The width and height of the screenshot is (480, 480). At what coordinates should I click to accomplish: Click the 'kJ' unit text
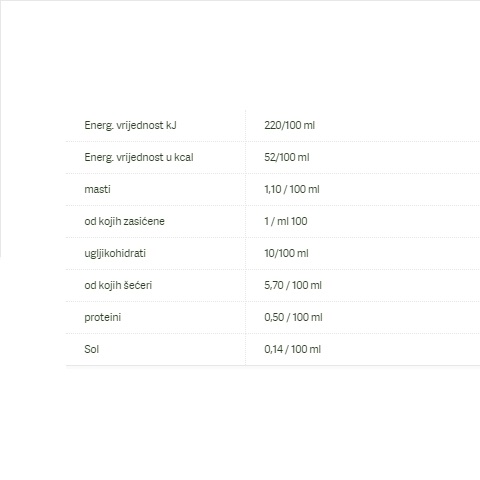click(x=171, y=125)
